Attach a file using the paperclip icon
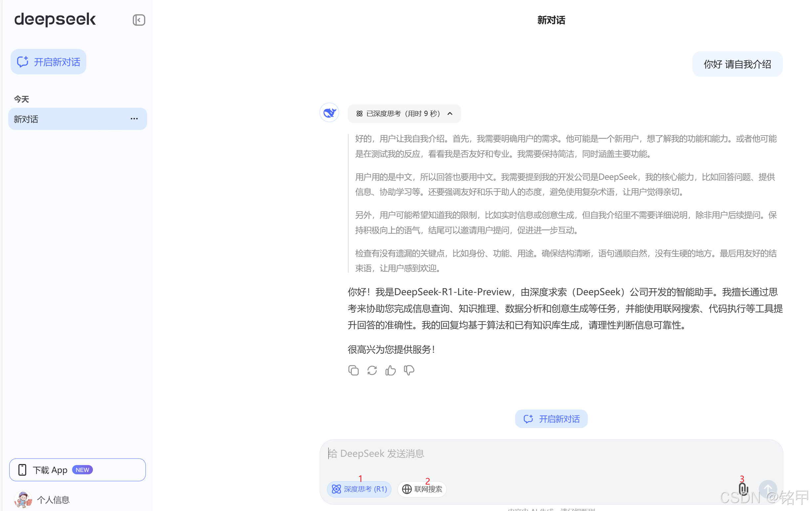812x511 pixels. [x=743, y=489]
